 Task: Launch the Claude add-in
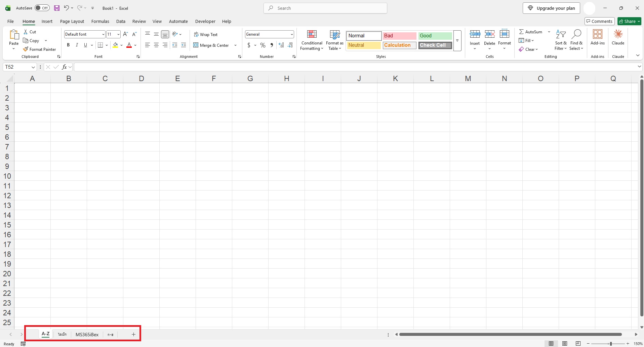click(x=618, y=37)
